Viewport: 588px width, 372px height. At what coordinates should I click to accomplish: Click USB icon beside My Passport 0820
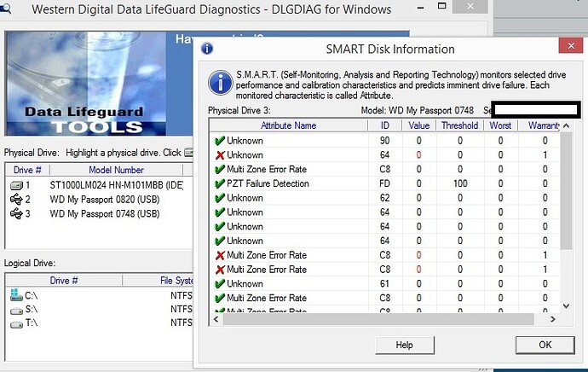pos(16,199)
